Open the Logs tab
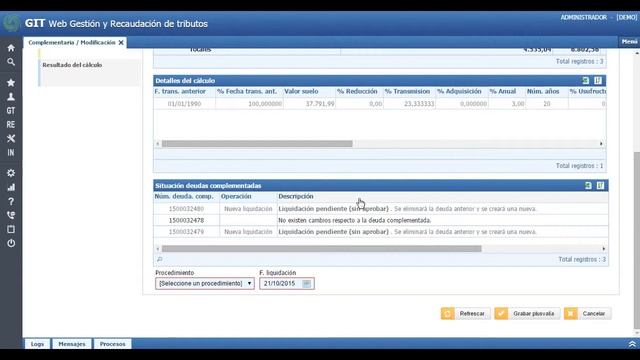The height and width of the screenshot is (360, 640). 37,344
